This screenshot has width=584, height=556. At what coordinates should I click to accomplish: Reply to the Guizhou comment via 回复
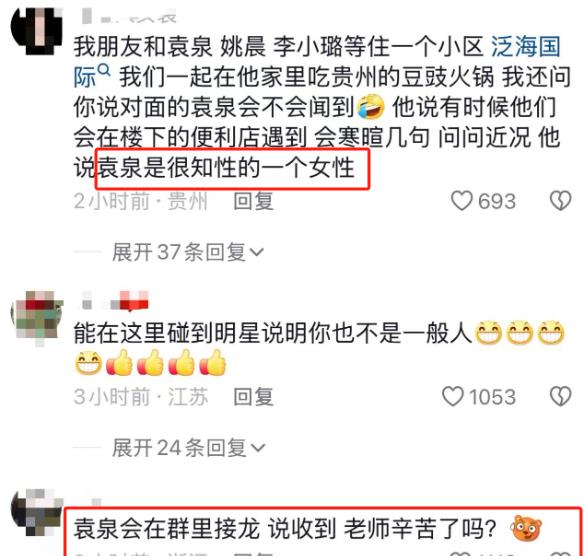(x=253, y=201)
